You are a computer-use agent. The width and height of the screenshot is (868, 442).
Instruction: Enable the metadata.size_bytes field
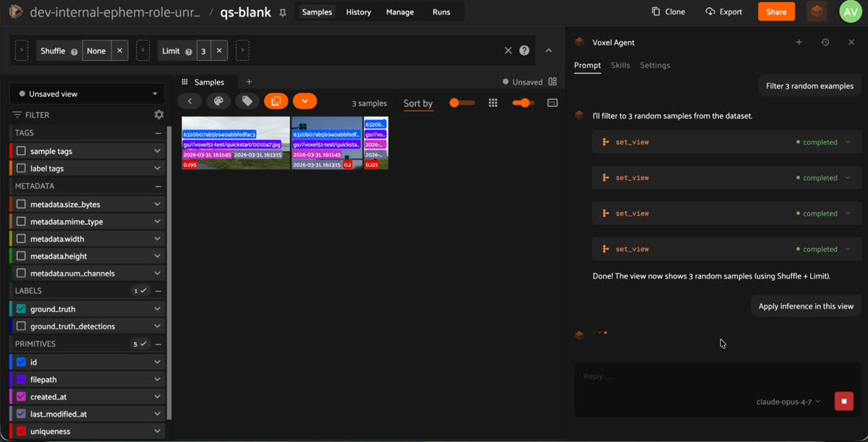21,204
